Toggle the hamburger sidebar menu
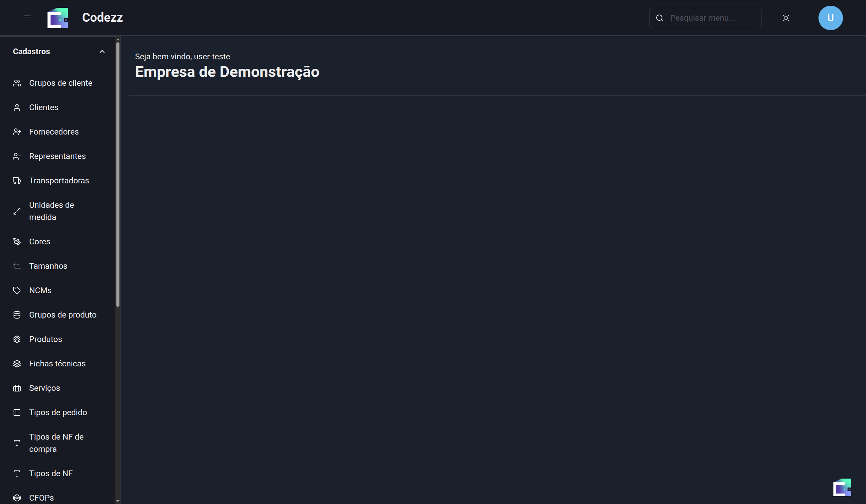This screenshot has width=866, height=504. pos(27,18)
